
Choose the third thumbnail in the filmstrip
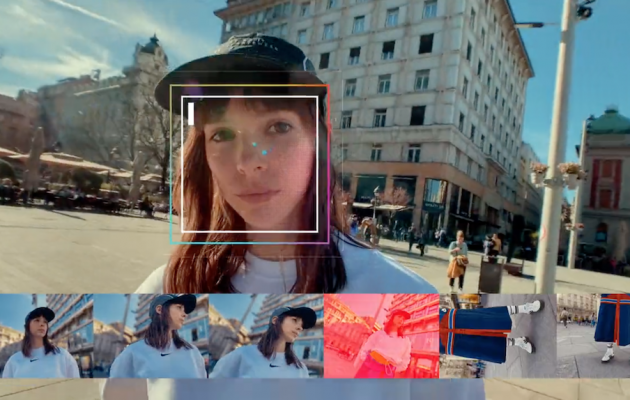click(x=266, y=336)
